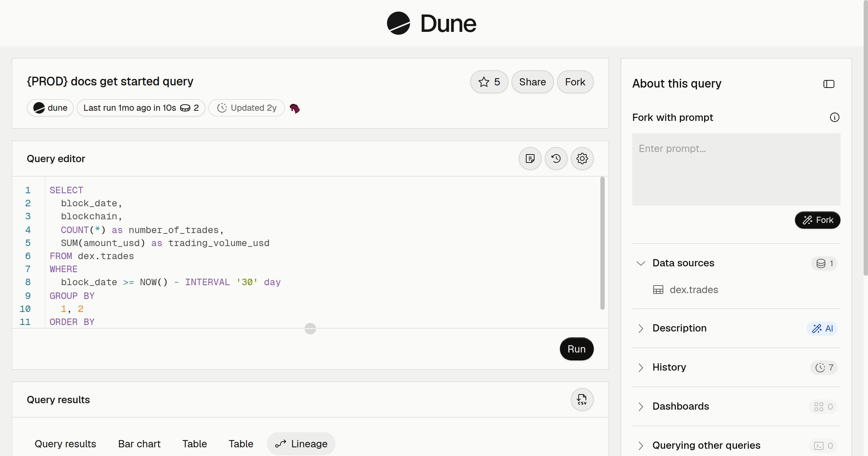Open the query notes icon in editor

tap(530, 159)
